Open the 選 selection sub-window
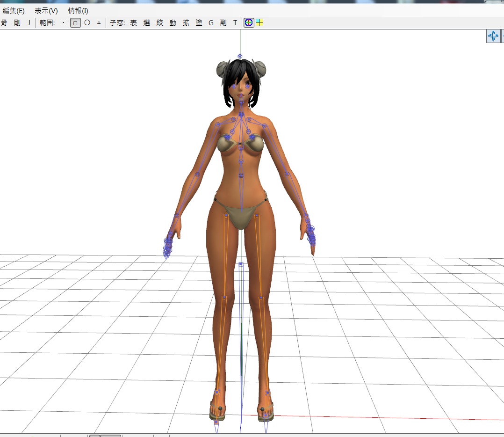Viewport: 504px width, 437px height. pos(147,22)
